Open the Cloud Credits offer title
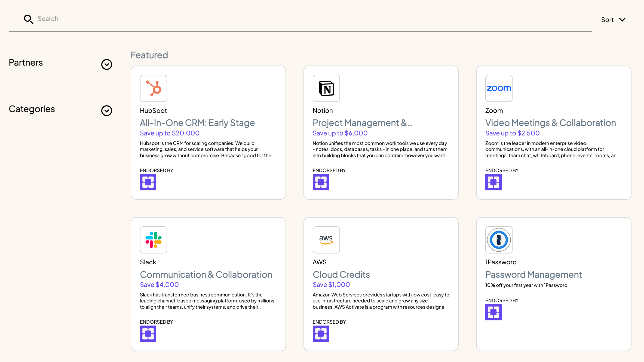644x362 pixels. click(x=341, y=275)
